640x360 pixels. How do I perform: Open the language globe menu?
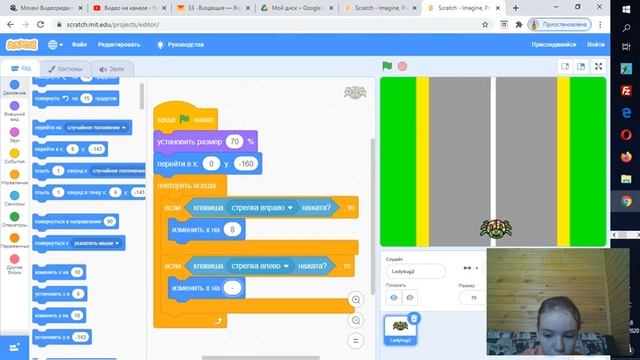click(x=55, y=44)
